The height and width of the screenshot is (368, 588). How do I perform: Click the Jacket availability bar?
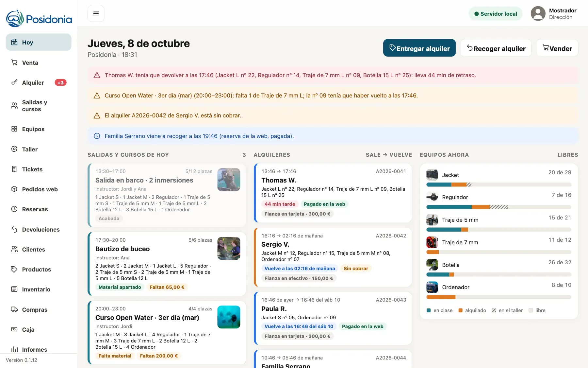[x=499, y=185]
